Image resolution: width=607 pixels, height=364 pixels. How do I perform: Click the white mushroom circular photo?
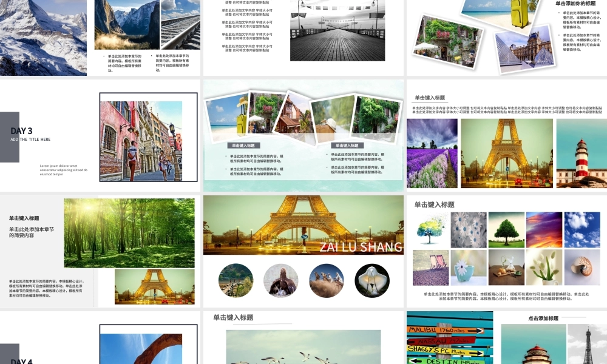click(x=371, y=281)
